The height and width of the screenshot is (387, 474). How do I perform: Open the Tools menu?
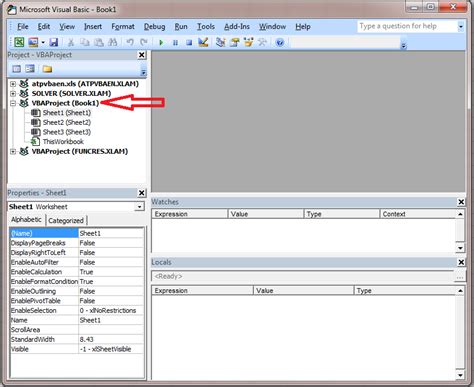coord(206,26)
